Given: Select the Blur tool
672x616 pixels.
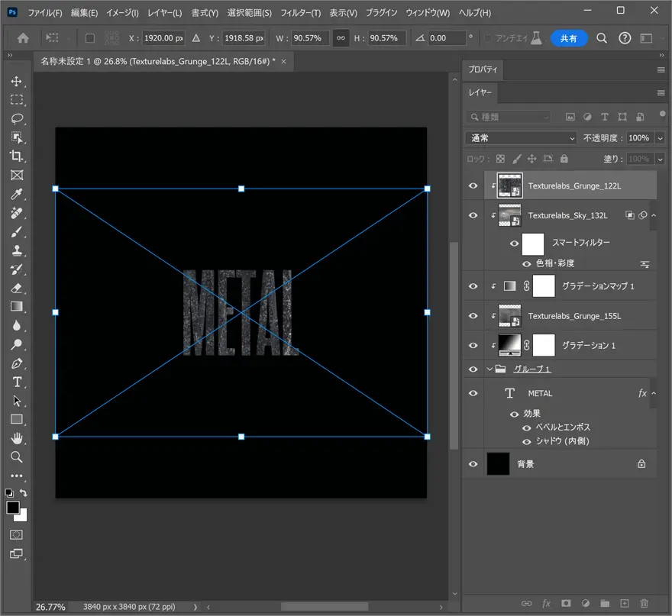Looking at the screenshot, I should (17, 326).
